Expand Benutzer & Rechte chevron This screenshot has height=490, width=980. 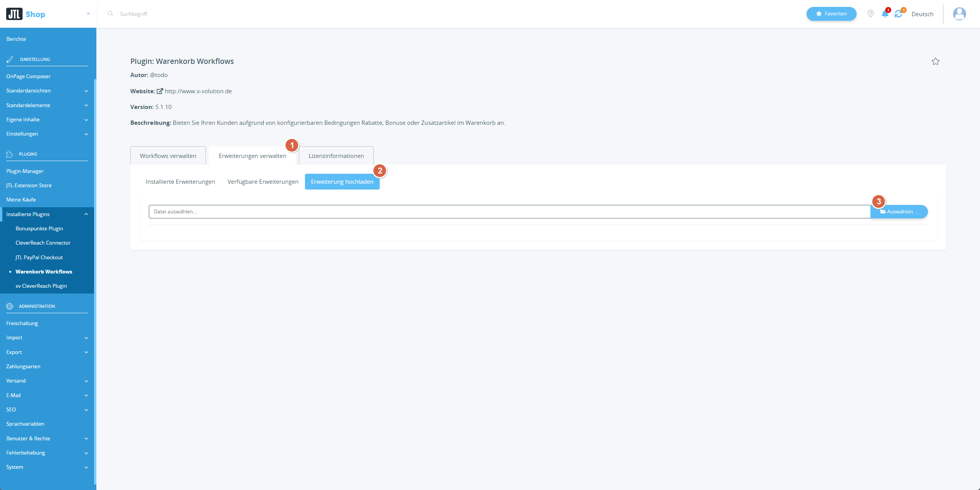(86, 438)
